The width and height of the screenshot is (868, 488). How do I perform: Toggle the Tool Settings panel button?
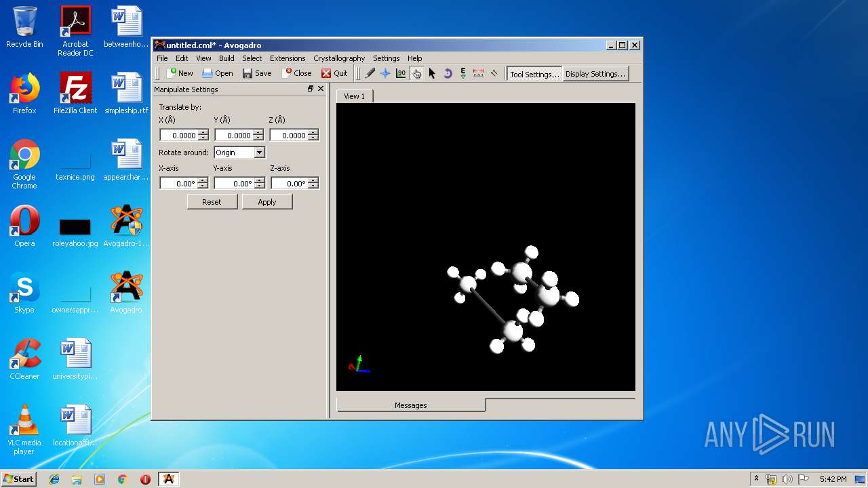pyautogui.click(x=534, y=74)
